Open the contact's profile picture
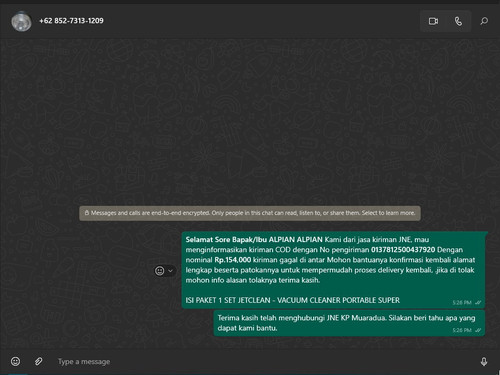The image size is (500, 375). (x=21, y=21)
